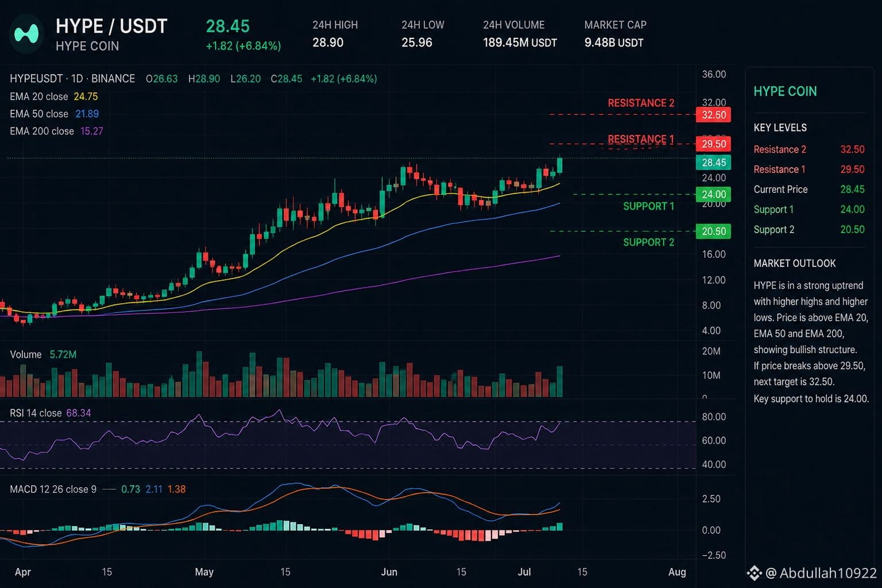The height and width of the screenshot is (588, 882).
Task: Click the Aug label on the time axis
Action: pos(677,572)
